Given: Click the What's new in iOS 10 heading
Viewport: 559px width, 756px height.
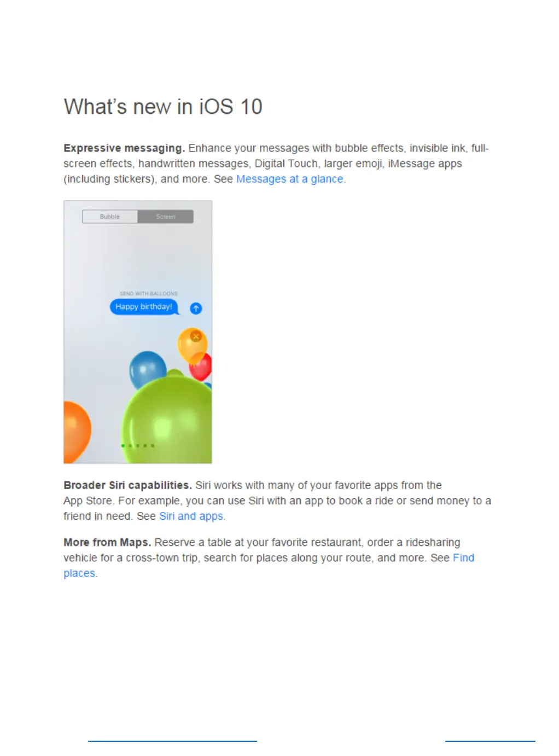Looking at the screenshot, I should 163,107.
